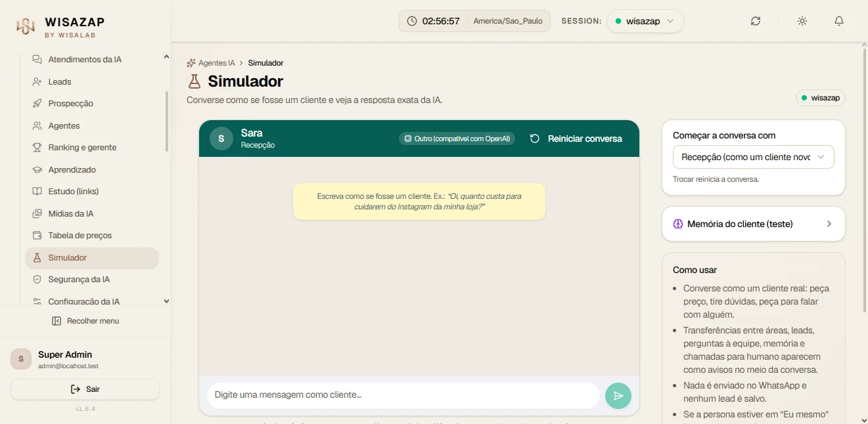Collapse menu with Recolher menu button
This screenshot has height=424, width=868.
point(85,321)
